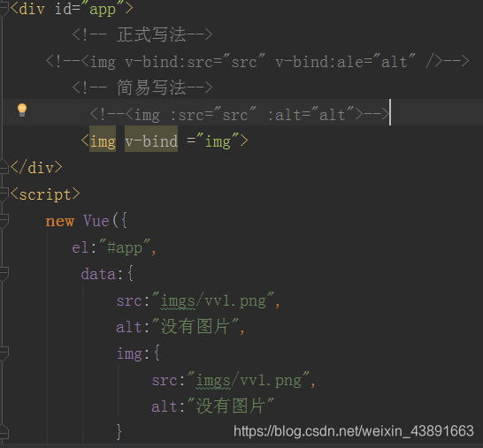Click the commented v-bind:src img line
This screenshot has width=483, height=448.
pyautogui.click(x=257, y=62)
